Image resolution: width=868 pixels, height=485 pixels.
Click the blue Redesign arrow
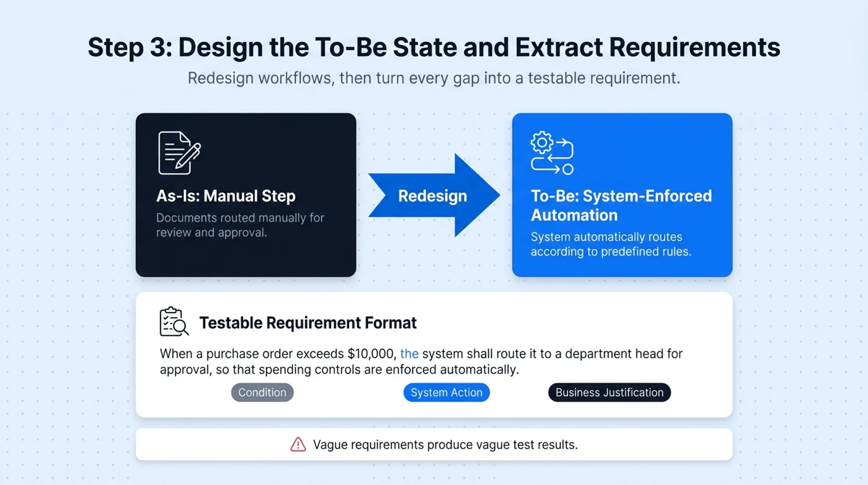(x=434, y=195)
